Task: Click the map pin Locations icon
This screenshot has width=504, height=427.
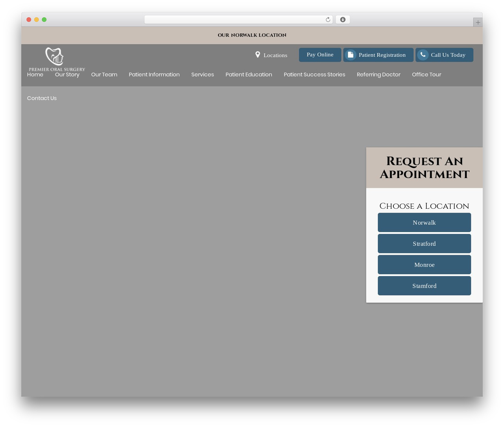Action: click(258, 55)
